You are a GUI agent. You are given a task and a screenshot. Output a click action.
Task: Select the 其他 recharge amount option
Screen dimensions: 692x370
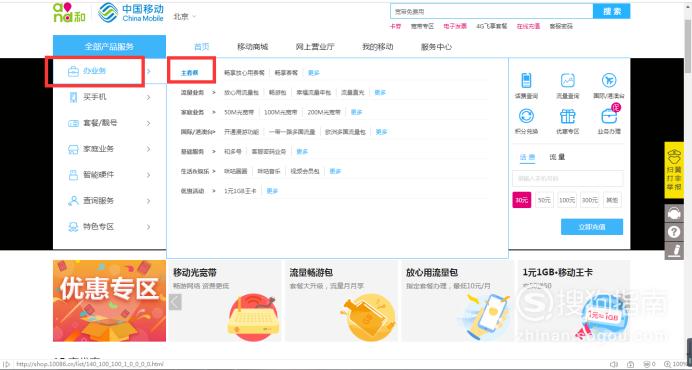612,200
